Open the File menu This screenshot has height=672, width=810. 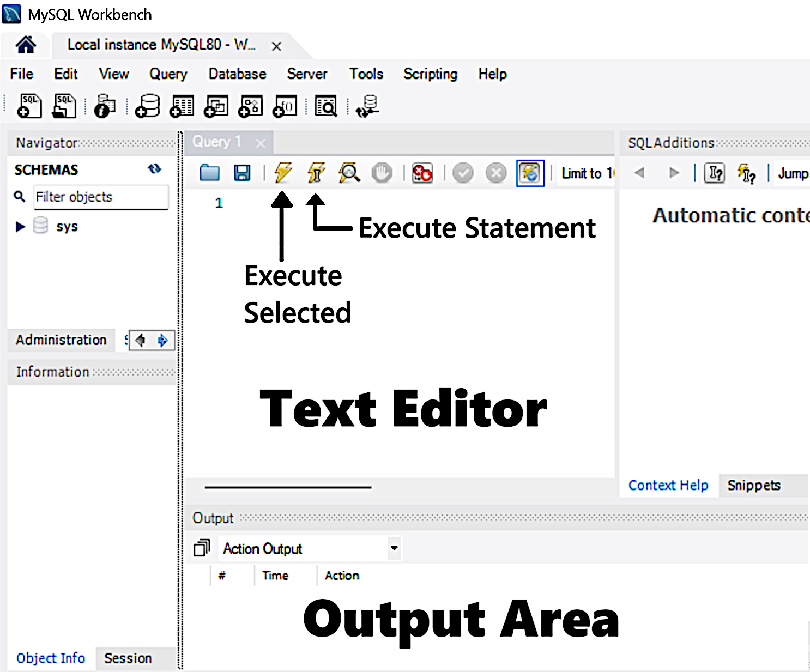22,74
